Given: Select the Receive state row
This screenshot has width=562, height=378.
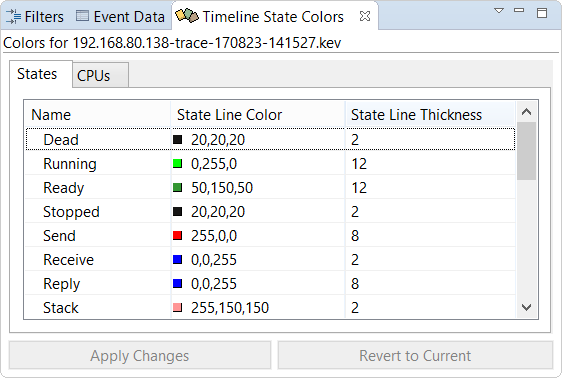Looking at the screenshot, I should [270, 260].
